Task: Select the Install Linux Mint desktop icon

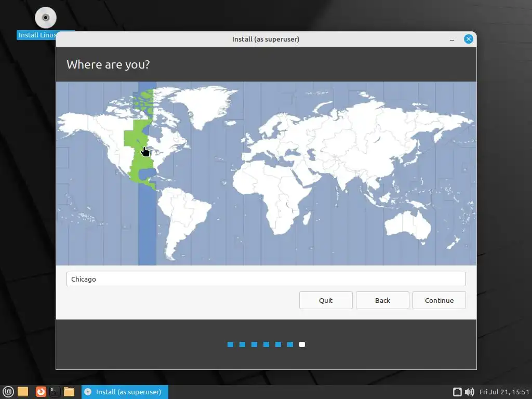Action: [46, 23]
